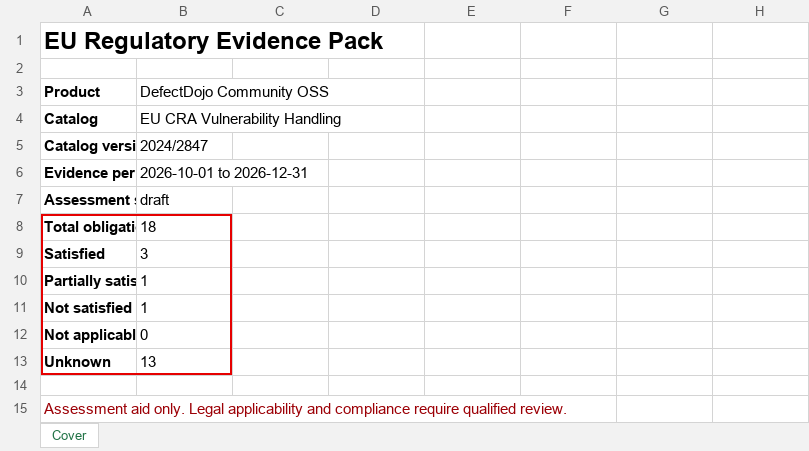Screen dimensions: 809x451
Task: Select column C header
Action: pos(280,11)
